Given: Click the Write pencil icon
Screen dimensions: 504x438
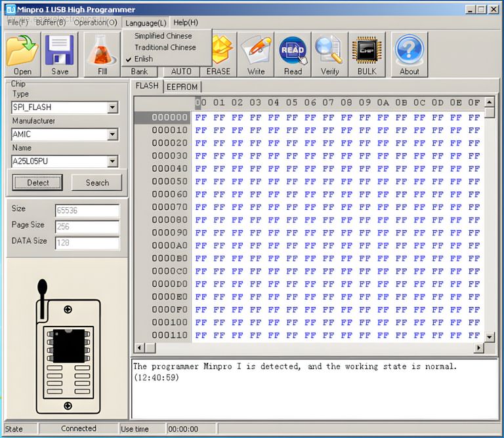Looking at the screenshot, I should click(x=256, y=54).
